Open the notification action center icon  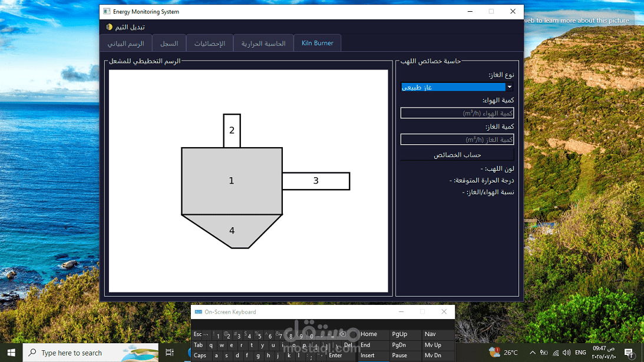(x=629, y=353)
